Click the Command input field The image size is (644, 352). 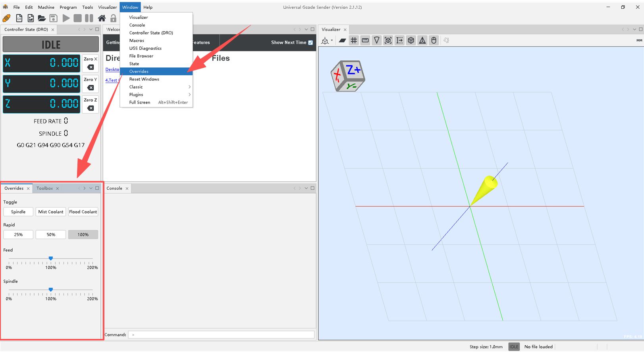coord(221,335)
